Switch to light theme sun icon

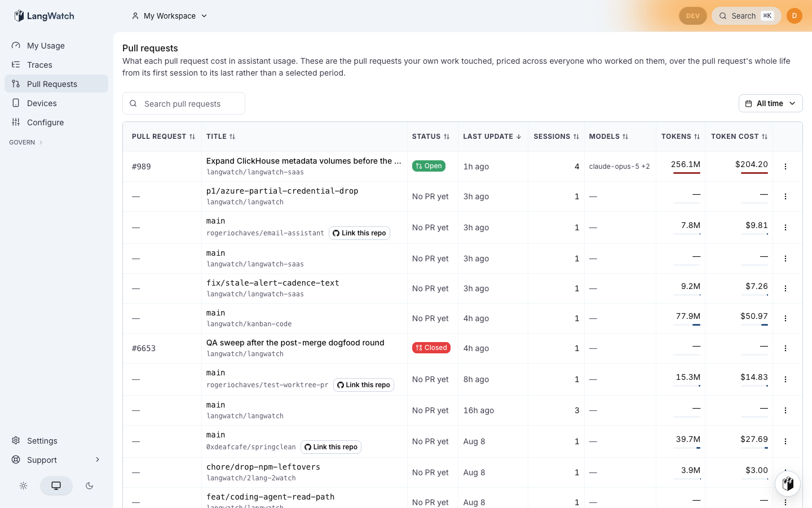pyautogui.click(x=23, y=485)
